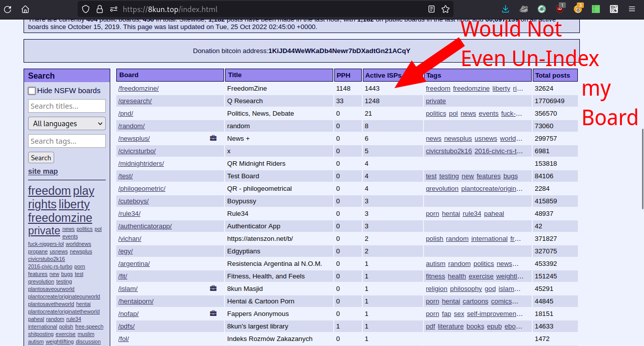The width and height of the screenshot is (644, 346).
Task: Click 'polish' tag in the vichan row
Action: tap(435, 239)
